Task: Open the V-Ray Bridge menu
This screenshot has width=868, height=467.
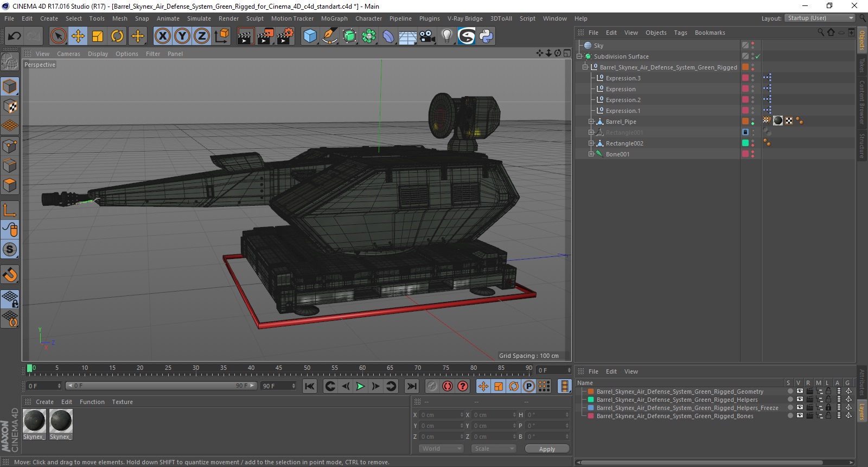Action: [465, 18]
